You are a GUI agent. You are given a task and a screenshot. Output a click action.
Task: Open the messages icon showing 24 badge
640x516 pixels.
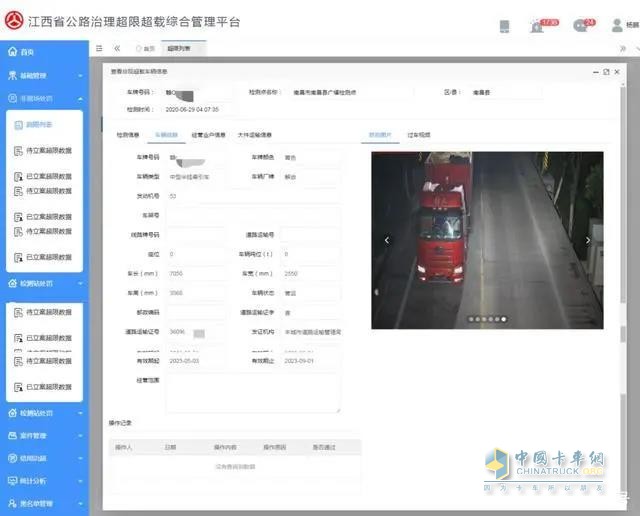point(580,26)
